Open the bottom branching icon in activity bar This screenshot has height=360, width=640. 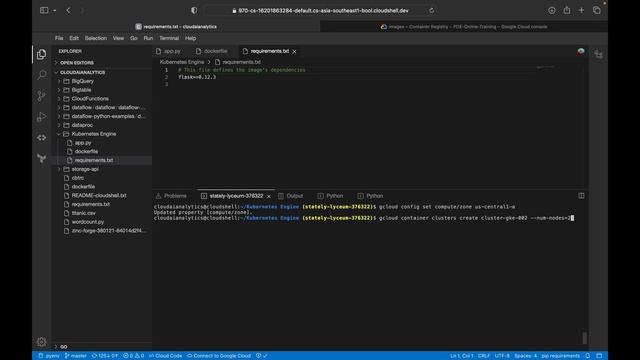coord(41,158)
